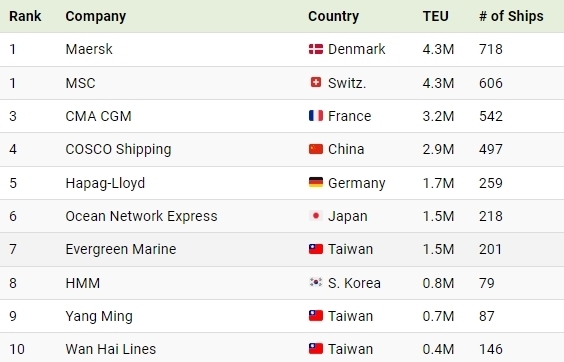The width and height of the screenshot is (564, 362).
Task: Click the Hapag-Lloyd company name
Action: coord(105,183)
